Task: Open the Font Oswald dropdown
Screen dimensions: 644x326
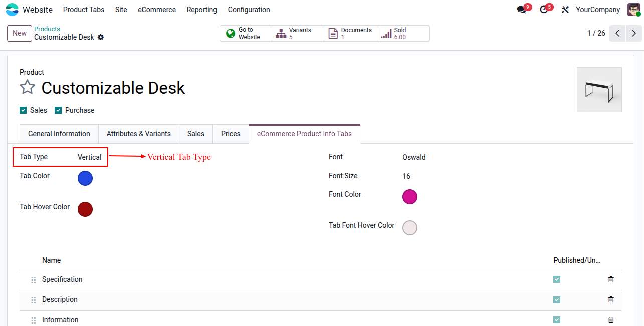Action: pos(414,157)
